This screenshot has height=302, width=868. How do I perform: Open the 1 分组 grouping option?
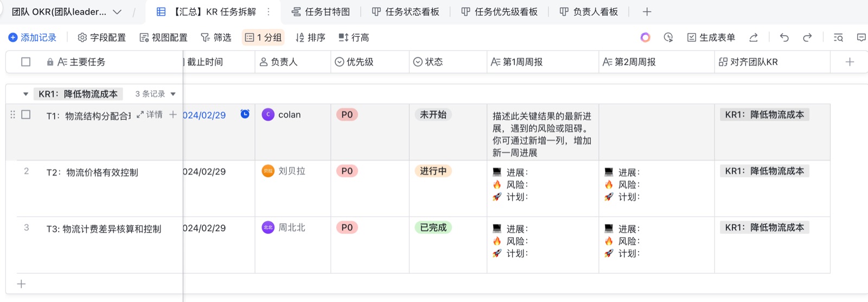pyautogui.click(x=263, y=37)
